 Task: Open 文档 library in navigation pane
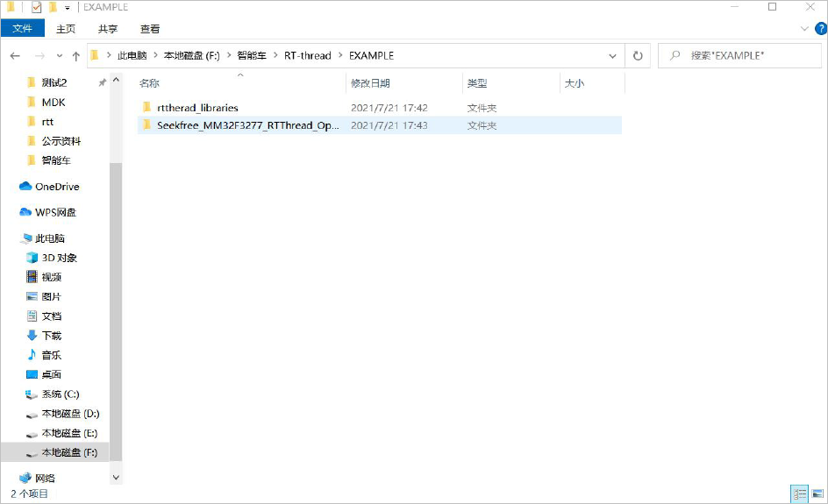(51, 316)
